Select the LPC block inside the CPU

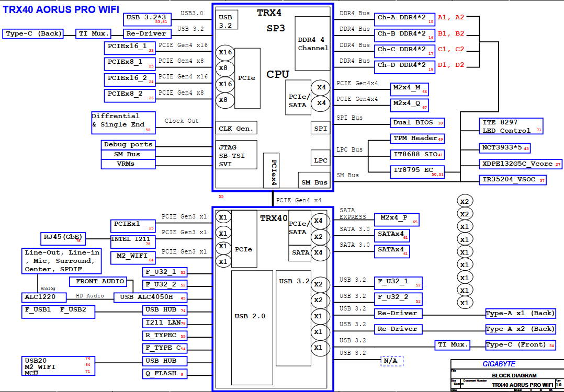tap(320, 158)
